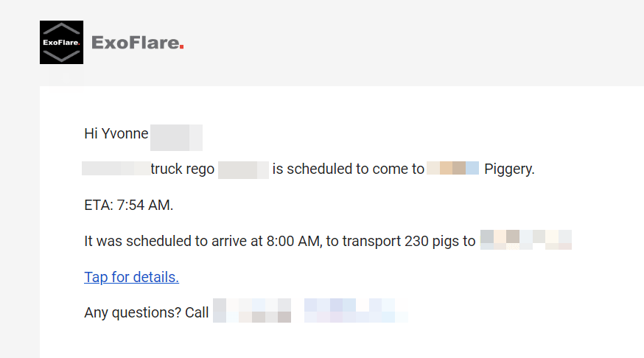This screenshot has width=644, height=358.
Task: Click the red dot after ExoFlare wordmark
Action: coord(181,48)
